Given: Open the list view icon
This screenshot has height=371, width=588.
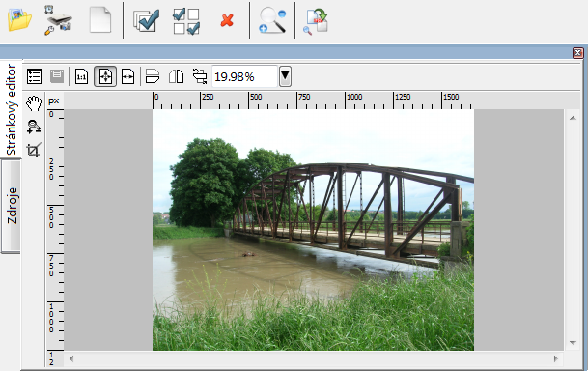Looking at the screenshot, I should [x=34, y=76].
